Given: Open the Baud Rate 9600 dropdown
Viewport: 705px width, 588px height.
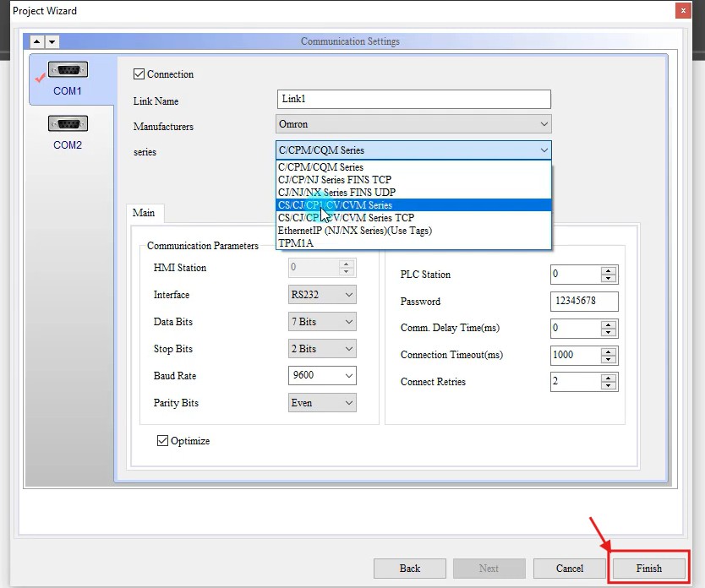Looking at the screenshot, I should [322, 376].
